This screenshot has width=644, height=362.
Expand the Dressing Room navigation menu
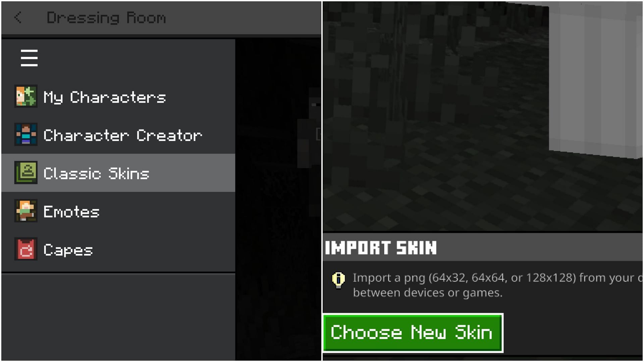[x=28, y=58]
